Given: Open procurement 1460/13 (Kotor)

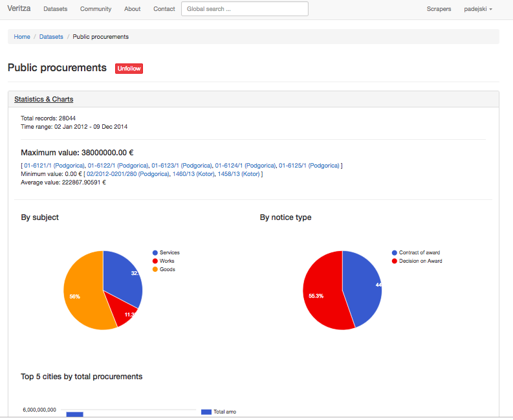Looking at the screenshot, I should pos(193,174).
